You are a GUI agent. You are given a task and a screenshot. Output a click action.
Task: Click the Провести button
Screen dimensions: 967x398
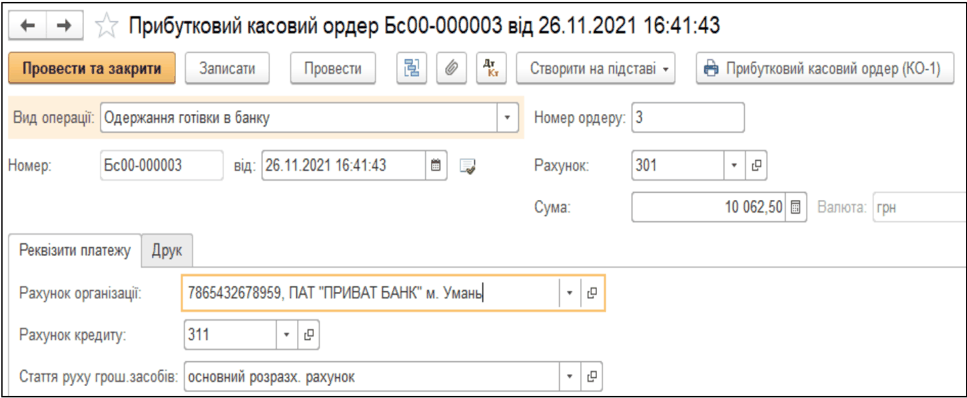click(x=333, y=68)
